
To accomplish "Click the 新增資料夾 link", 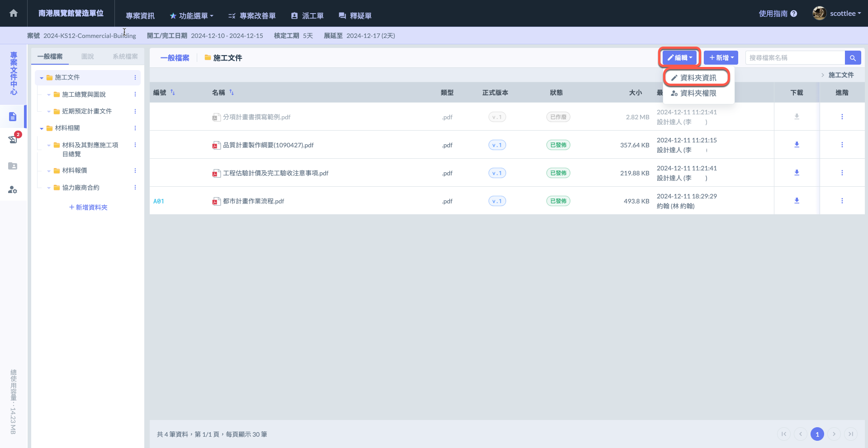I will [88, 207].
